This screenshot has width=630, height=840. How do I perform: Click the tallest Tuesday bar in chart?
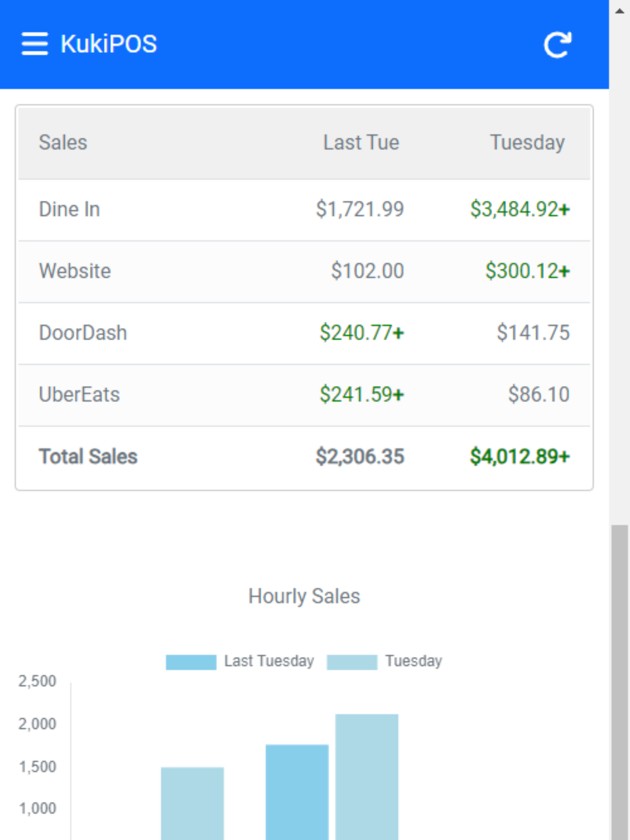367,777
